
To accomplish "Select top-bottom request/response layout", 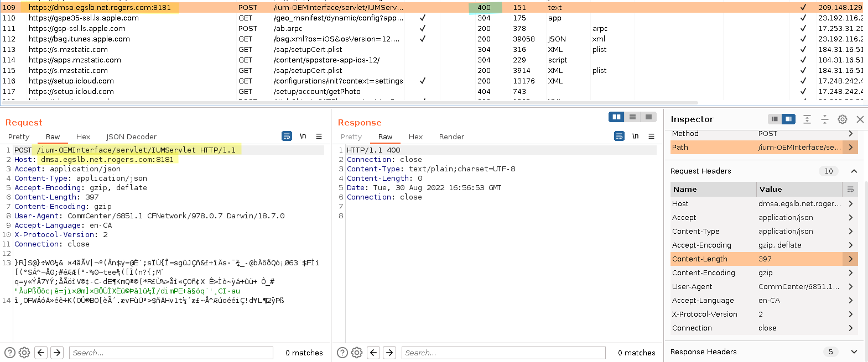I will tap(632, 117).
